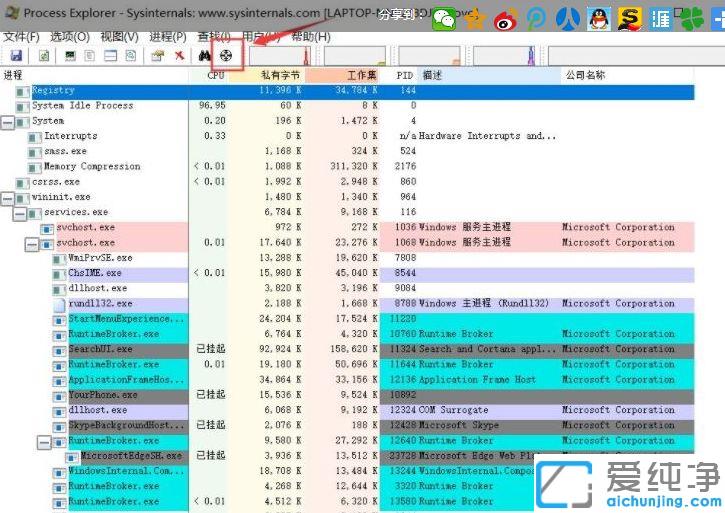Screen dimensions: 725x513
Task: Click Hardware Interrupts and... description
Action: 487,136
